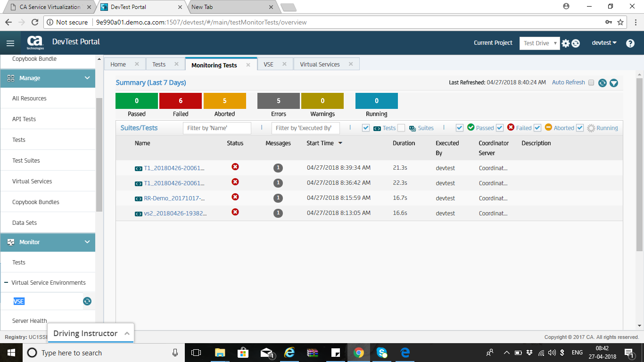Click failed status icon for 8:39:34 AM test
644x362 pixels.
[235, 167]
